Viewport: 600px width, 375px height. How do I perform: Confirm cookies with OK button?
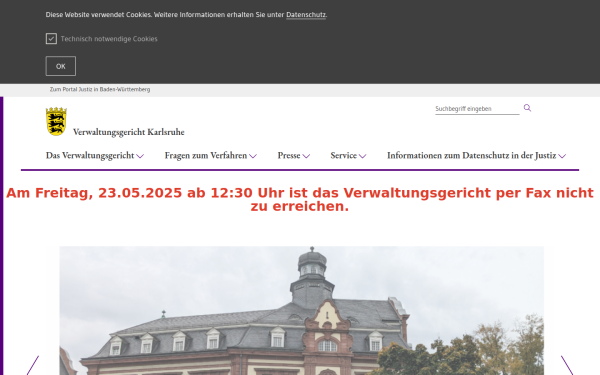61,66
